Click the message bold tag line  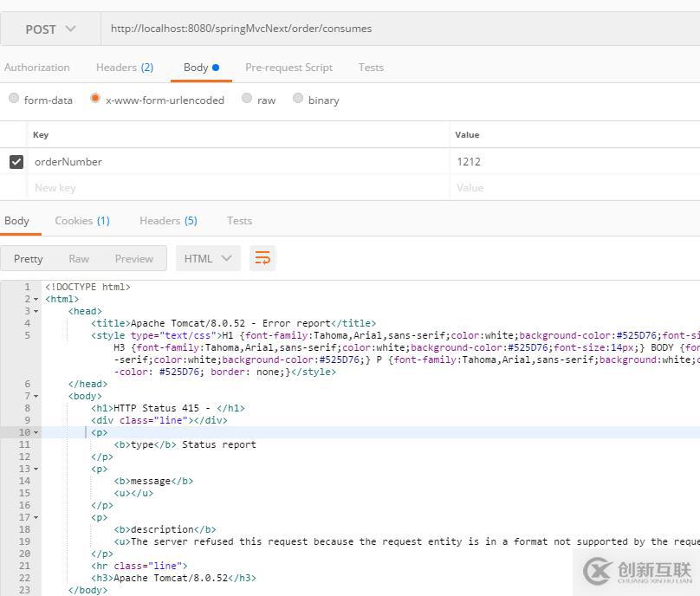pos(153,482)
